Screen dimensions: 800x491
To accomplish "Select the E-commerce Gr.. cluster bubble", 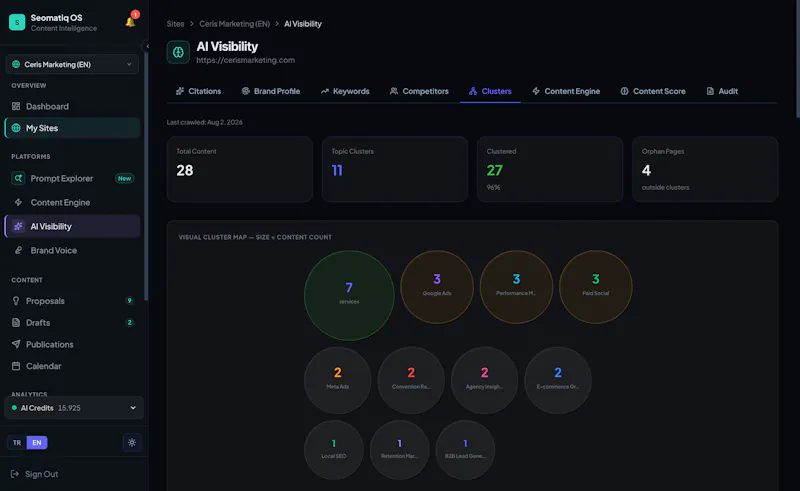I will 558,380.
